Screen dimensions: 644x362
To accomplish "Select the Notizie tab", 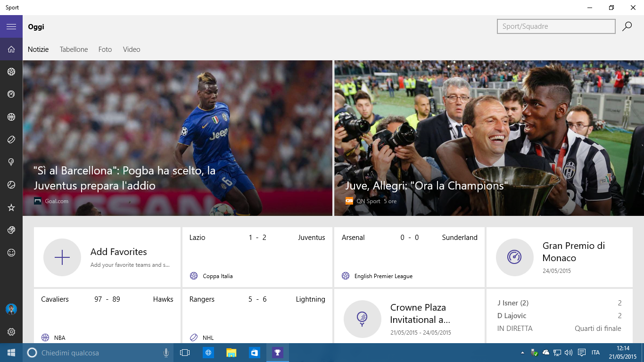I will coord(38,49).
